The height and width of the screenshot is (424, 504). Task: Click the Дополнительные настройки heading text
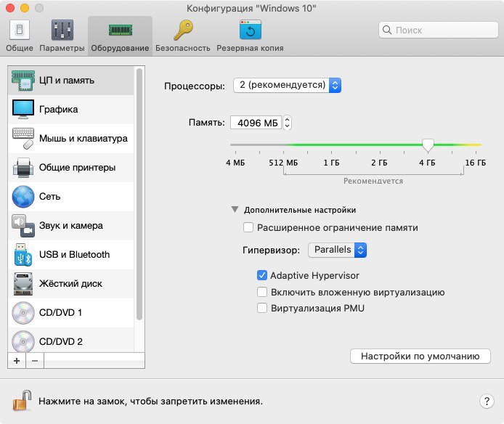pyautogui.click(x=300, y=210)
